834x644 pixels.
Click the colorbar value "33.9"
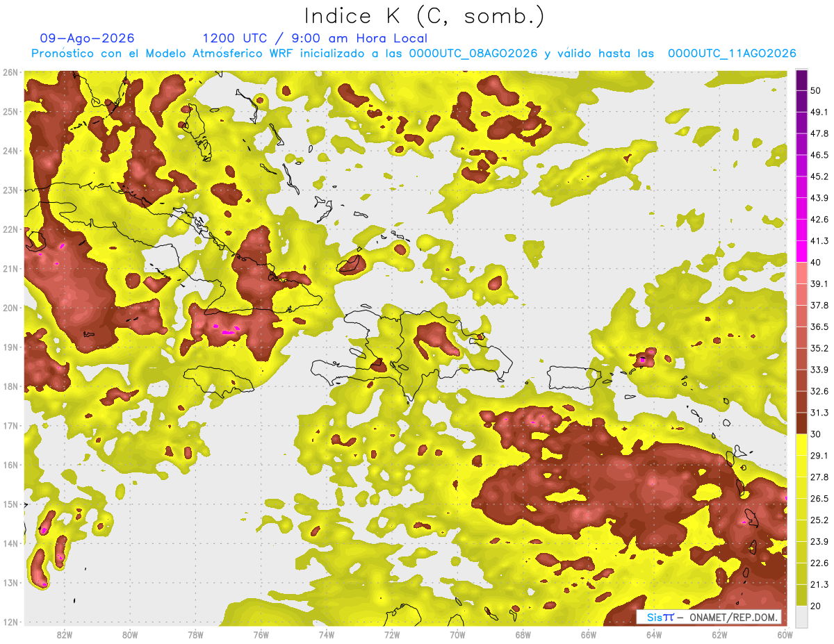click(819, 370)
